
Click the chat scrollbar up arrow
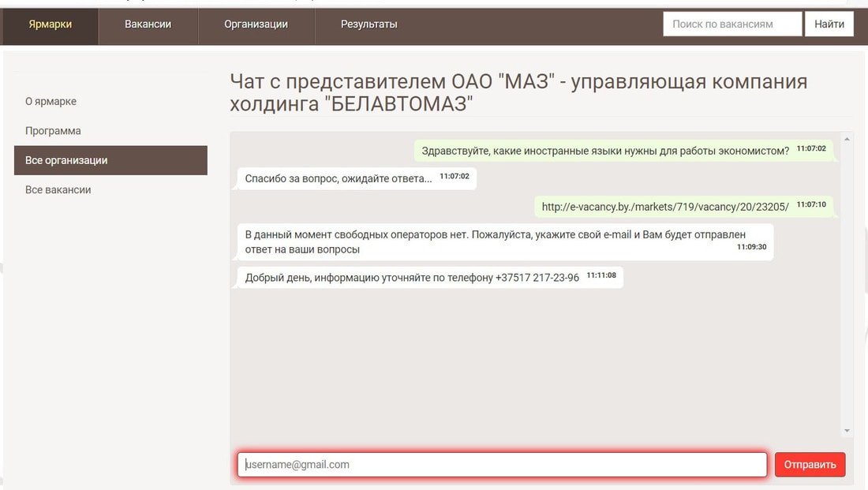pyautogui.click(x=847, y=139)
